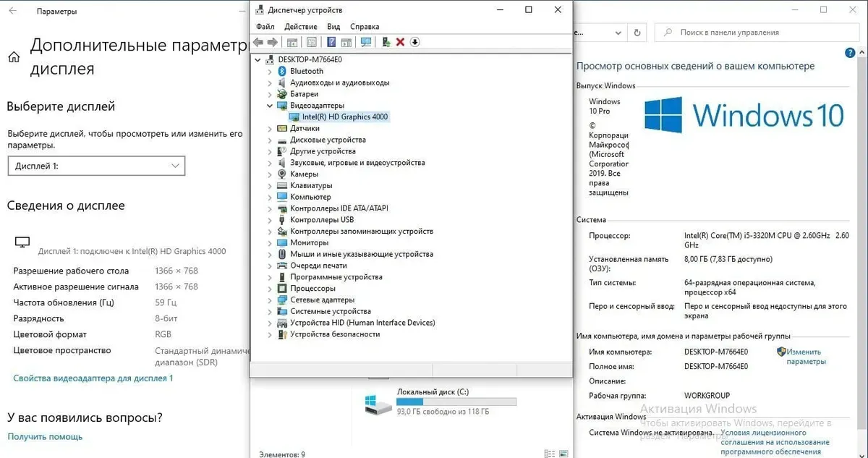Click the blue question mark help icon
This screenshot has height=458, width=868.
click(331, 42)
